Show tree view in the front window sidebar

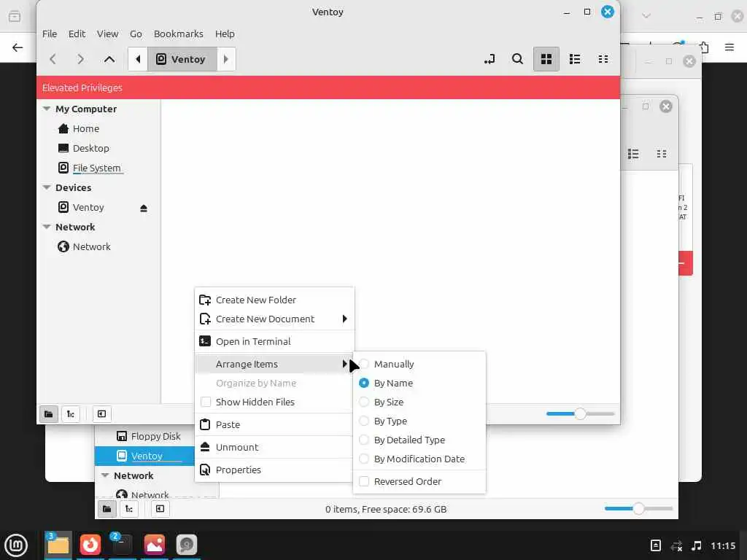coord(71,414)
